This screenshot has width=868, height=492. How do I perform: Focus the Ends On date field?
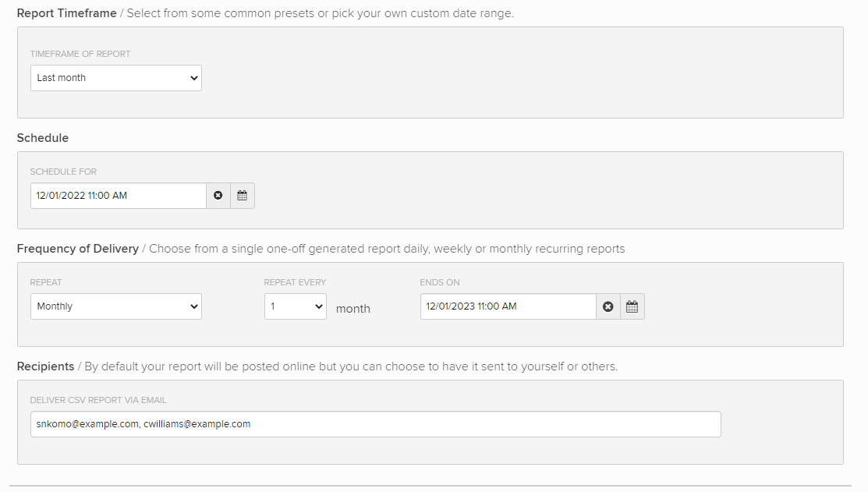(508, 306)
